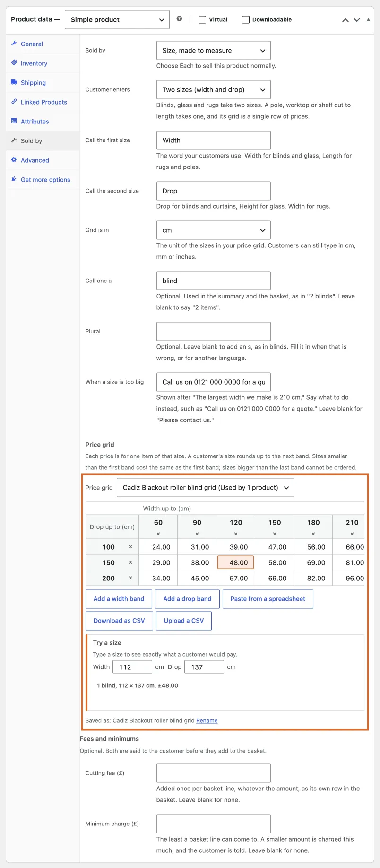380x868 pixels.
Task: Select the 81.00 price cell
Action: pyautogui.click(x=349, y=562)
